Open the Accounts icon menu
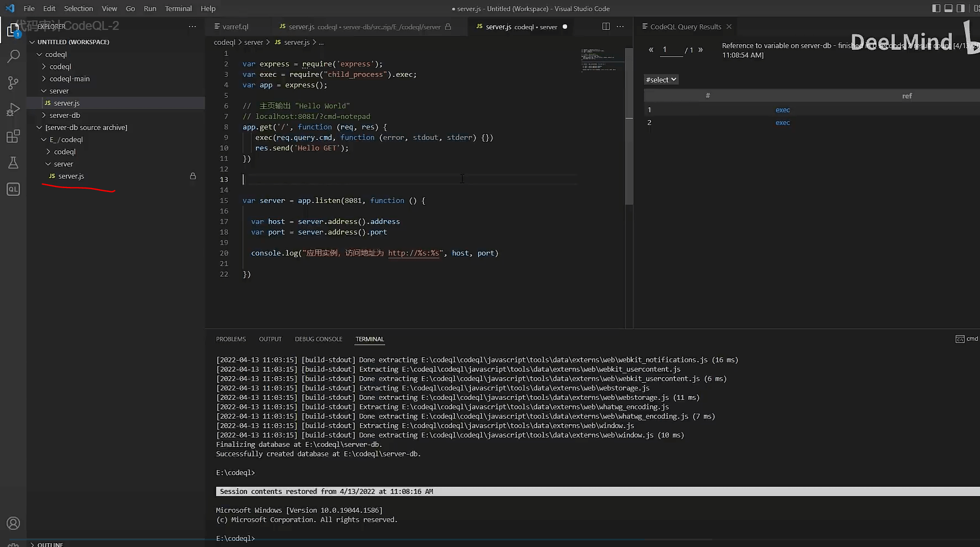980x547 pixels. pos(13,523)
